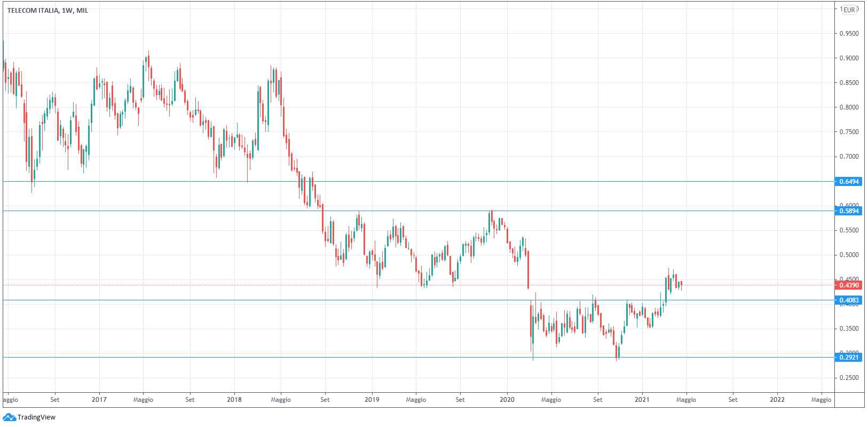Image resolution: width=868 pixels, height=427 pixels.
Task: Select the 1W timeframe in chart title
Action: (x=68, y=10)
